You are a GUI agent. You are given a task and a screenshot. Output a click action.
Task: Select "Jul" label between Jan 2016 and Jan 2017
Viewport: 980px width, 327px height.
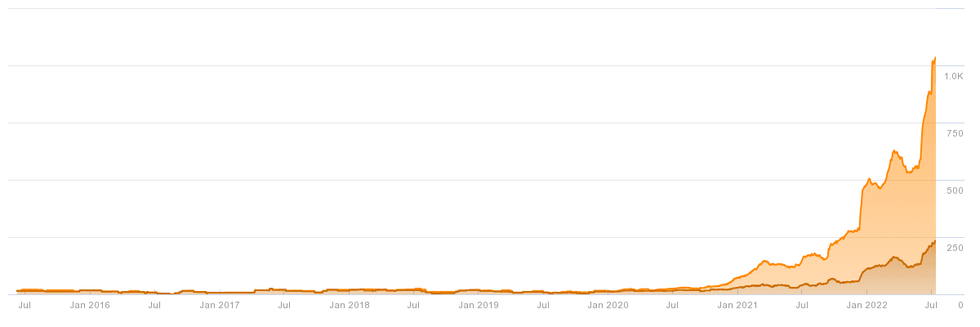[154, 305]
